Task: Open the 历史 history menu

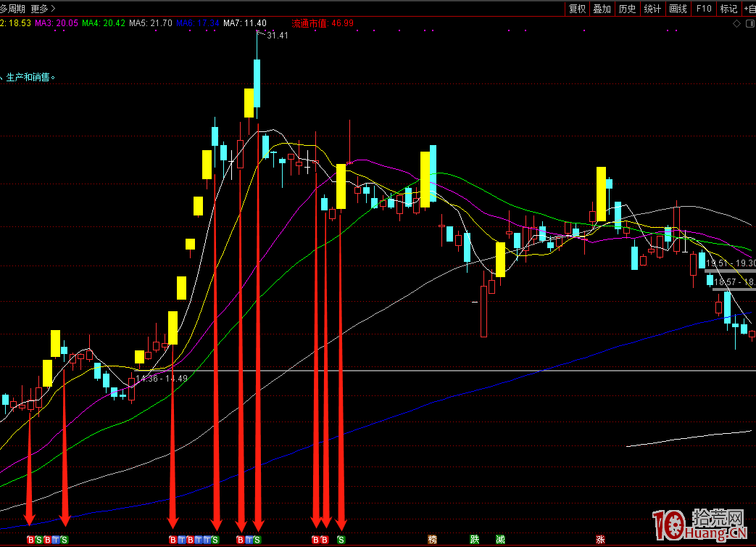Action: click(x=627, y=9)
